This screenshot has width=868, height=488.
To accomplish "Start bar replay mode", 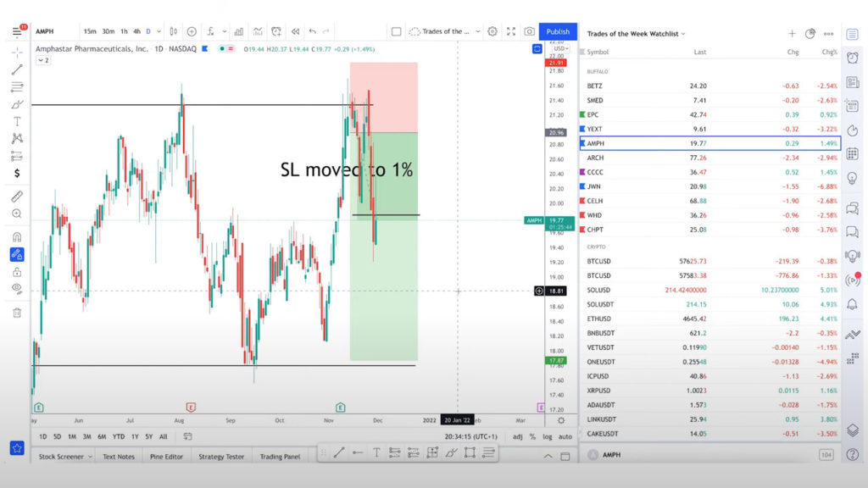I will pyautogui.click(x=295, y=31).
